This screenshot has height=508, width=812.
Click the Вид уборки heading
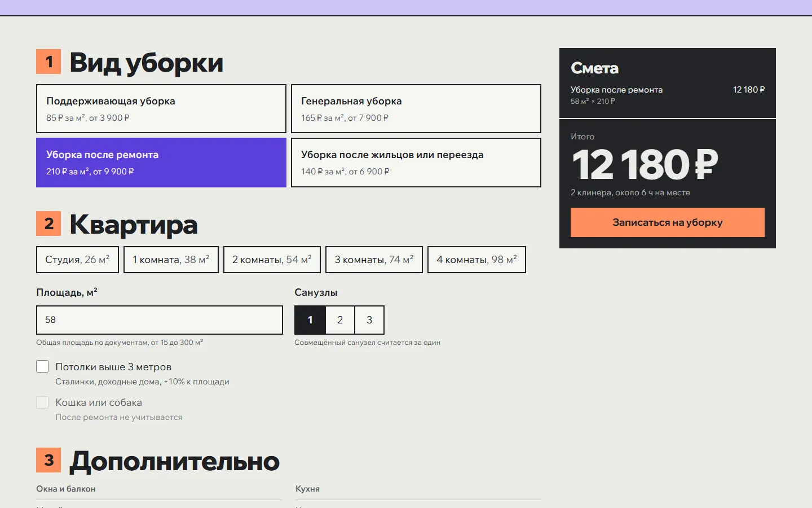point(146,62)
